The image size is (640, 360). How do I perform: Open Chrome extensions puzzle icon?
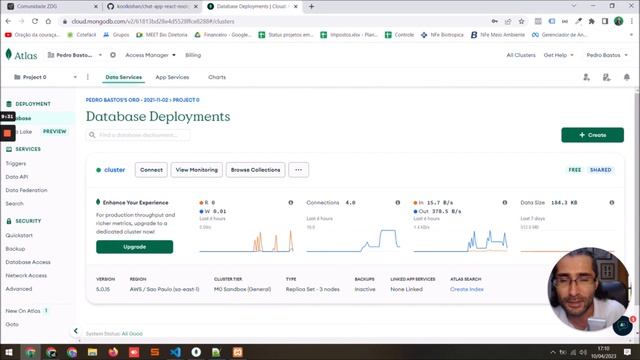591,21
